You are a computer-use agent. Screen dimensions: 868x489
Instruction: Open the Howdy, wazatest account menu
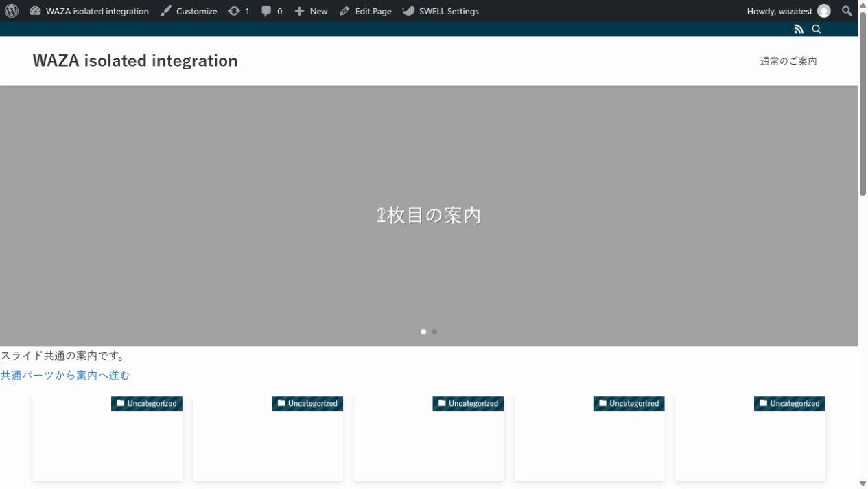point(788,11)
